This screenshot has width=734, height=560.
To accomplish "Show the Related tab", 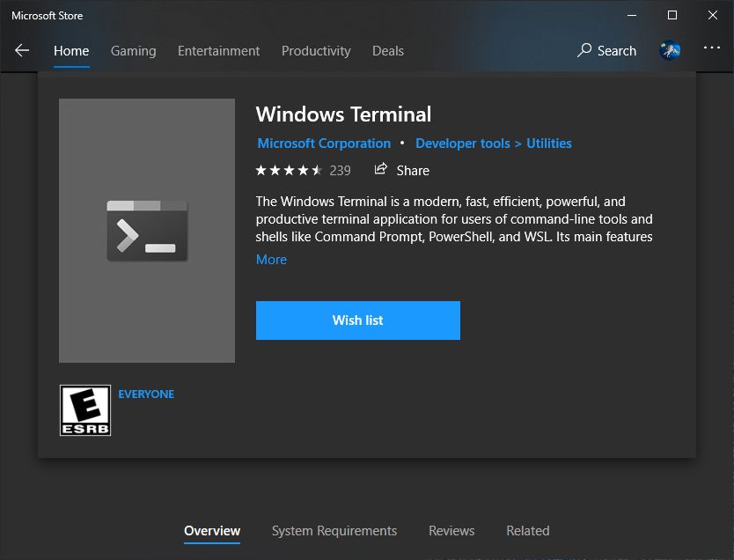I will [x=527, y=530].
